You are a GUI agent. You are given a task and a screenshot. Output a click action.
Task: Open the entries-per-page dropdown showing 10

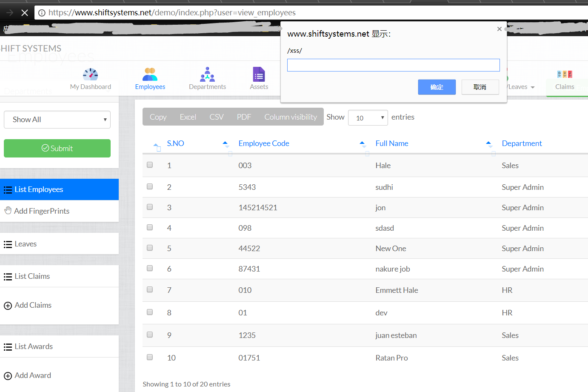click(x=368, y=118)
